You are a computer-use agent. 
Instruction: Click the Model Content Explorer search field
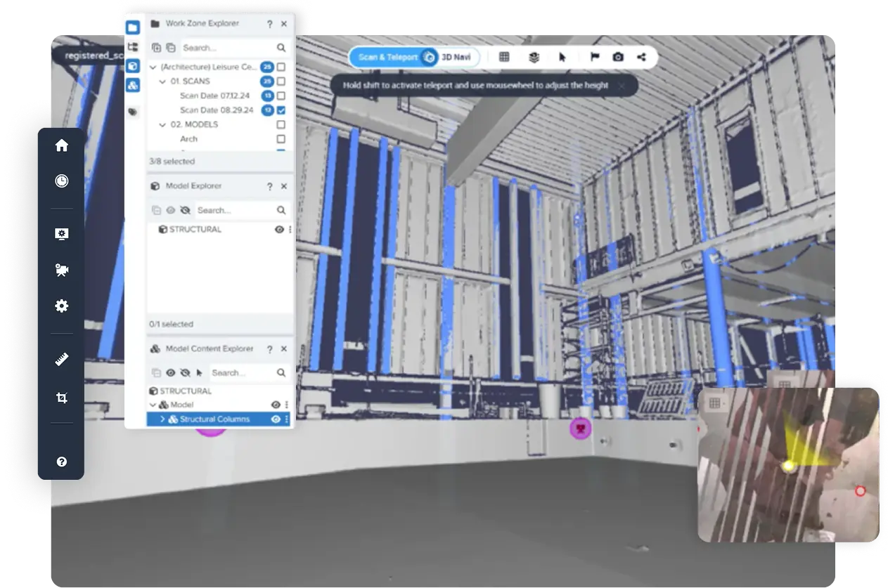click(241, 373)
